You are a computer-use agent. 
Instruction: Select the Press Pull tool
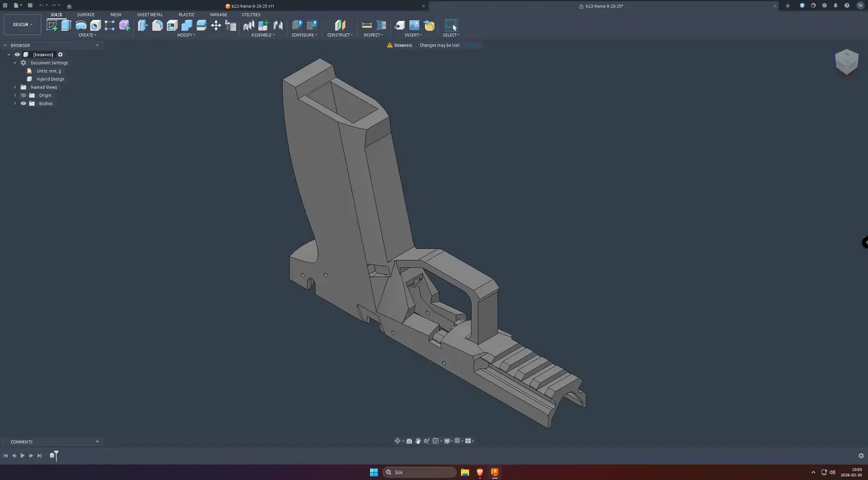[143, 25]
